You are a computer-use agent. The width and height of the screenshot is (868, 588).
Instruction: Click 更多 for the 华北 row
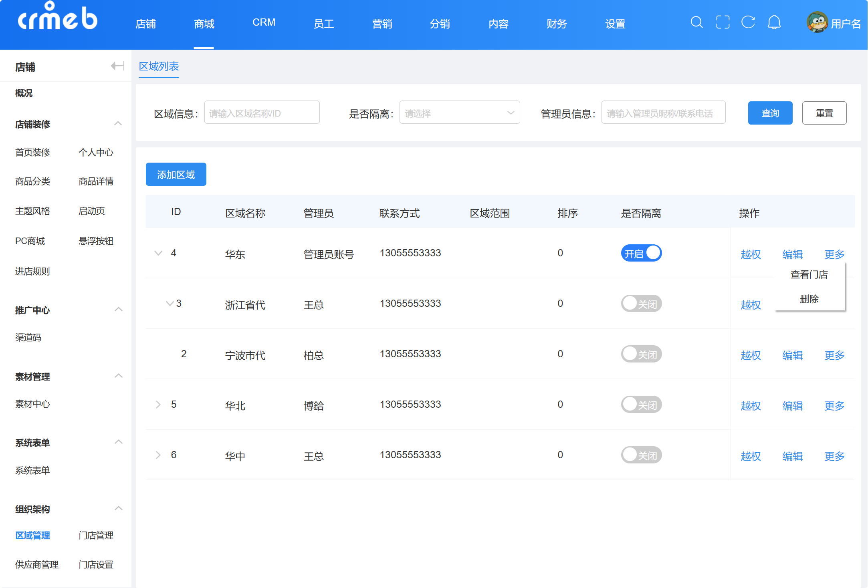click(834, 406)
